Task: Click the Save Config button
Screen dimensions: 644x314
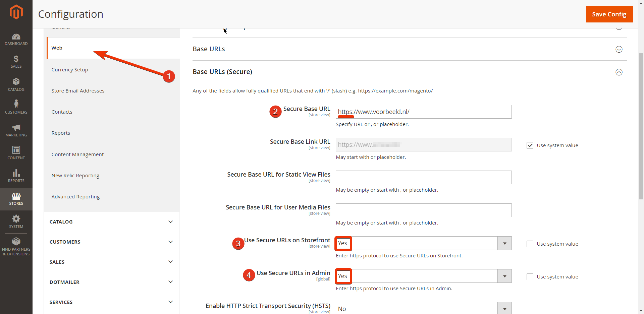Action: pos(609,14)
